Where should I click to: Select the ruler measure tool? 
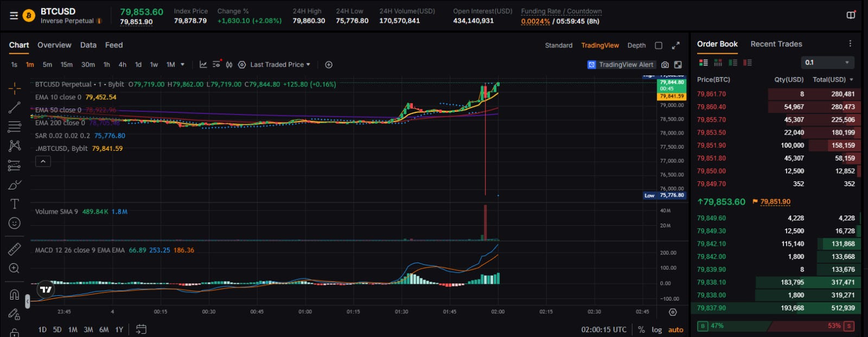click(15, 249)
